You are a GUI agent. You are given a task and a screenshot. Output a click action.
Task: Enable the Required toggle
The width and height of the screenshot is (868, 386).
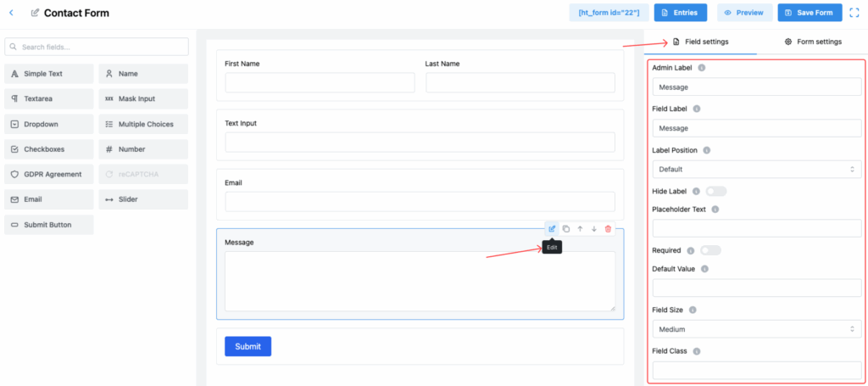pos(710,250)
